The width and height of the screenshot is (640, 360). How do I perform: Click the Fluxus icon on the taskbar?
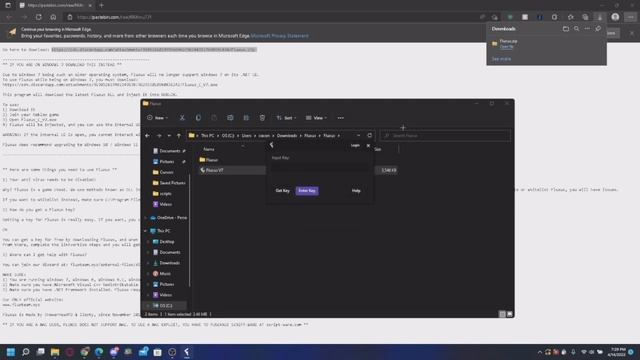(x=187, y=352)
